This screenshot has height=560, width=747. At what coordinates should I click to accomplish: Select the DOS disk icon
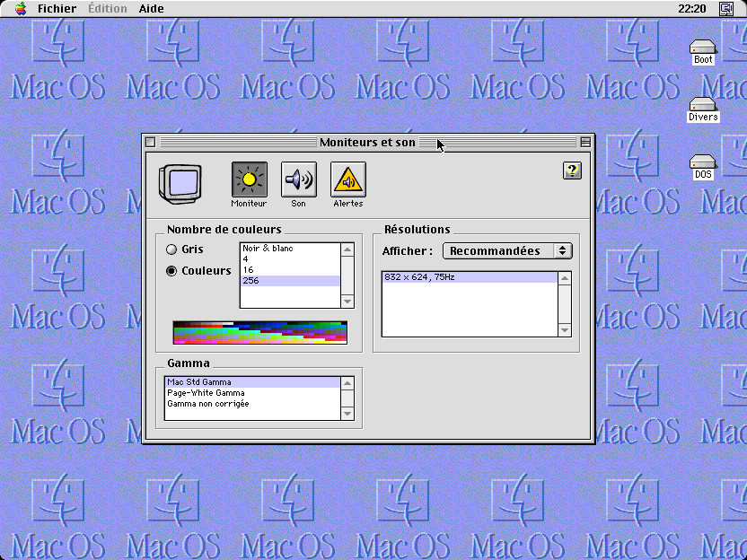point(703,167)
